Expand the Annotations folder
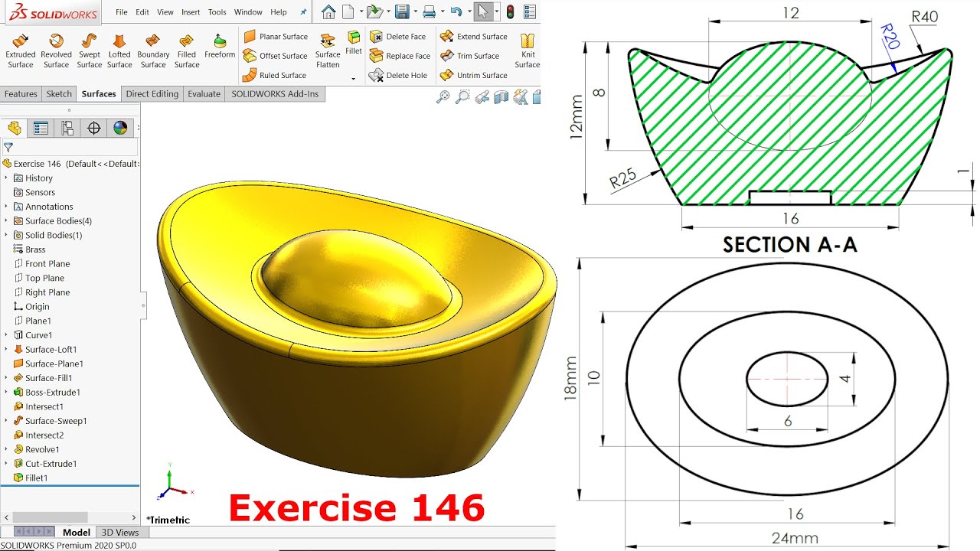 [x=6, y=207]
